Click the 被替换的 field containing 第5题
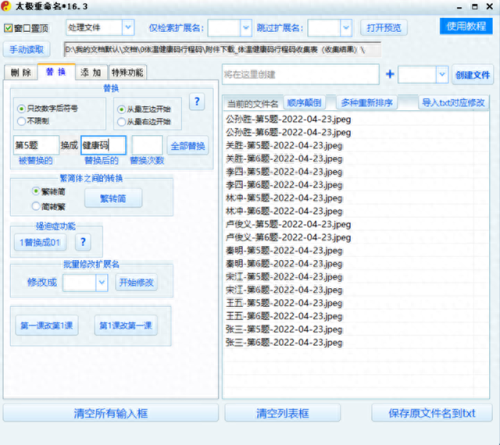Viewport: 500px width, 445px height. [x=36, y=145]
